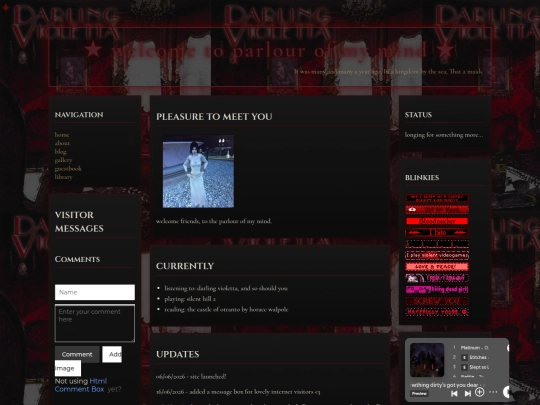
Task: Go to the home page link
Action: point(62,135)
